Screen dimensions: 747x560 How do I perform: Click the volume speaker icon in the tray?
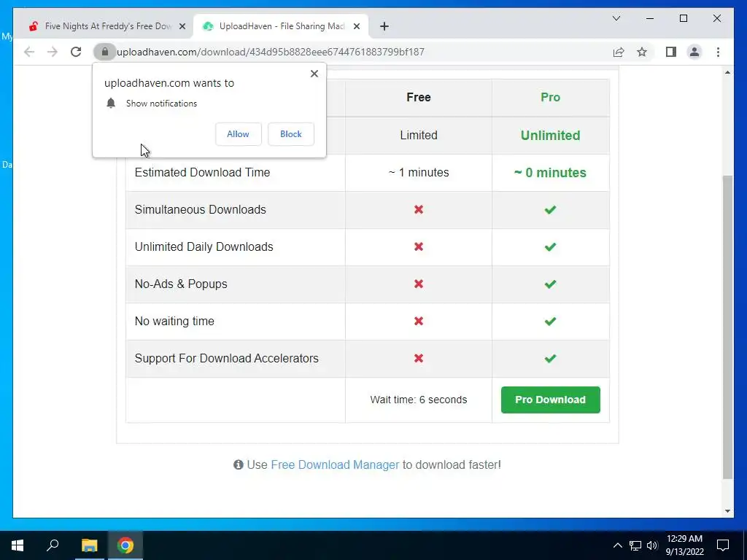pyautogui.click(x=652, y=545)
